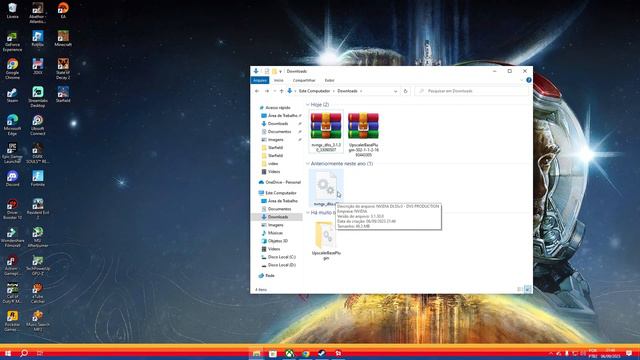640x360 pixels.
Task: Open the Arquivo tab in Explorer
Action: [260, 80]
